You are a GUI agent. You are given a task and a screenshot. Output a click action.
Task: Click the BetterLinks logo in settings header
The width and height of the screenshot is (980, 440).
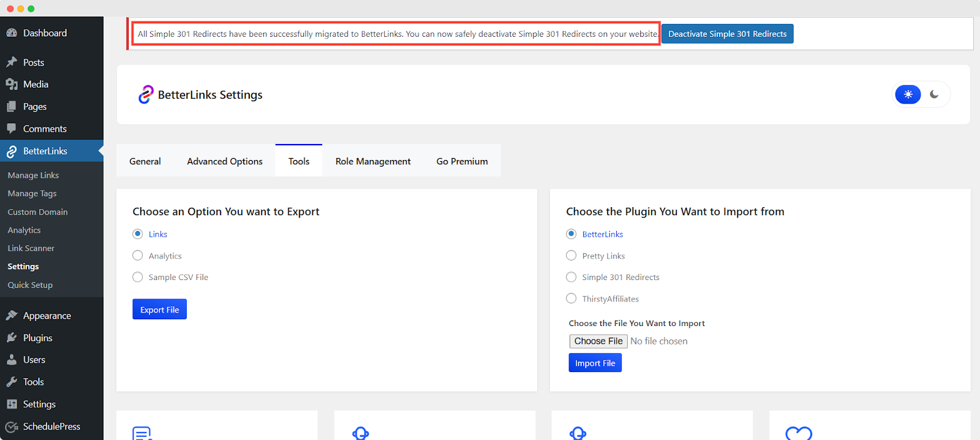point(146,94)
